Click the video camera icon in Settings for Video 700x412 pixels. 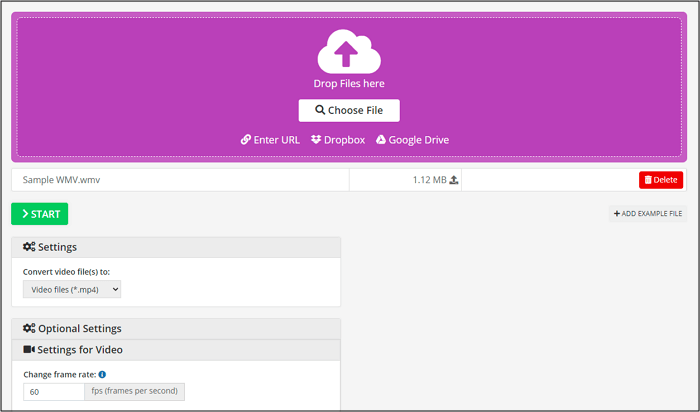29,349
